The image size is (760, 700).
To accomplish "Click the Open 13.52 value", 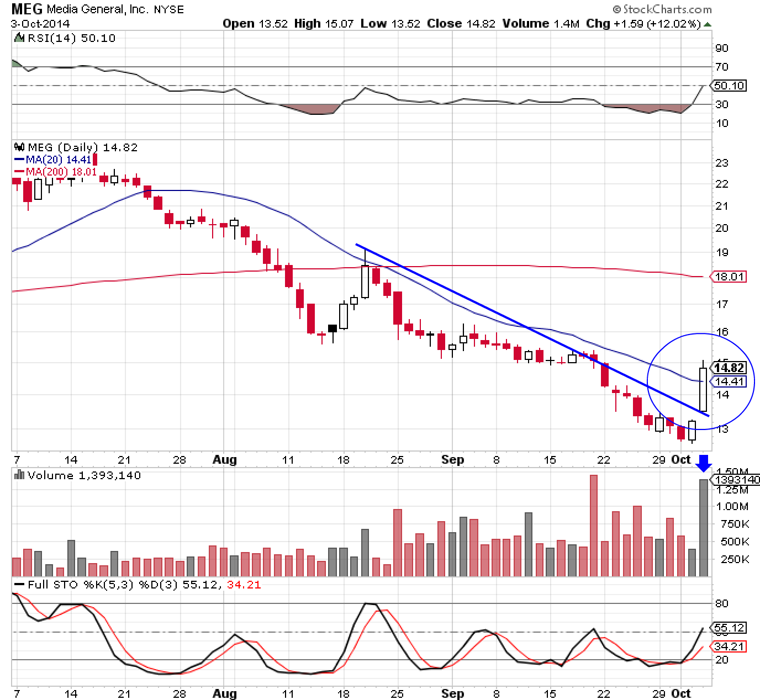I will pyautogui.click(x=255, y=24).
